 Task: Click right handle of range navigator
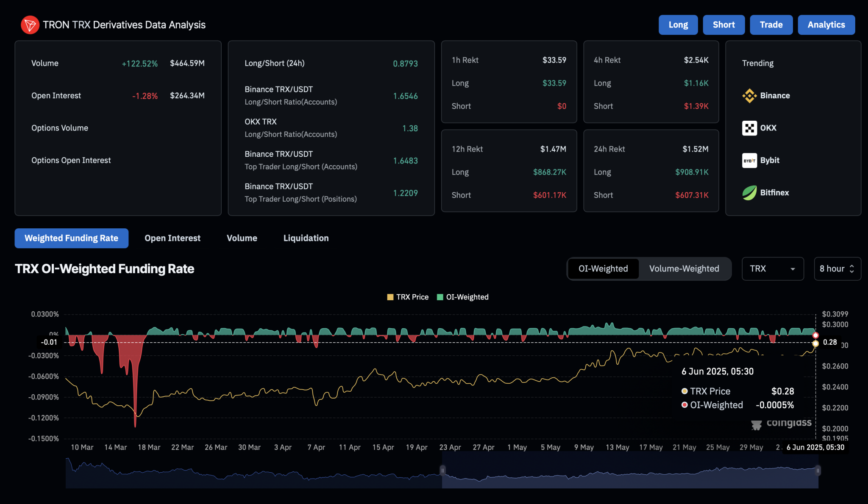coord(818,471)
